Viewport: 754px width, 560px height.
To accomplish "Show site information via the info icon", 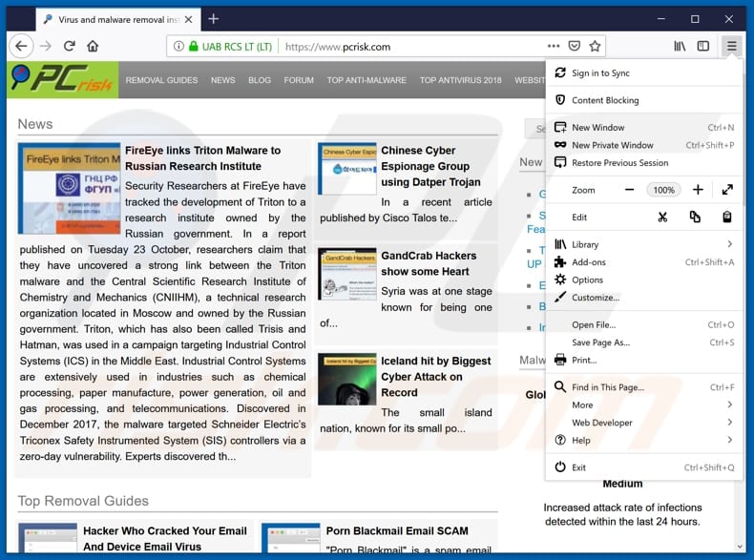I will (178, 46).
